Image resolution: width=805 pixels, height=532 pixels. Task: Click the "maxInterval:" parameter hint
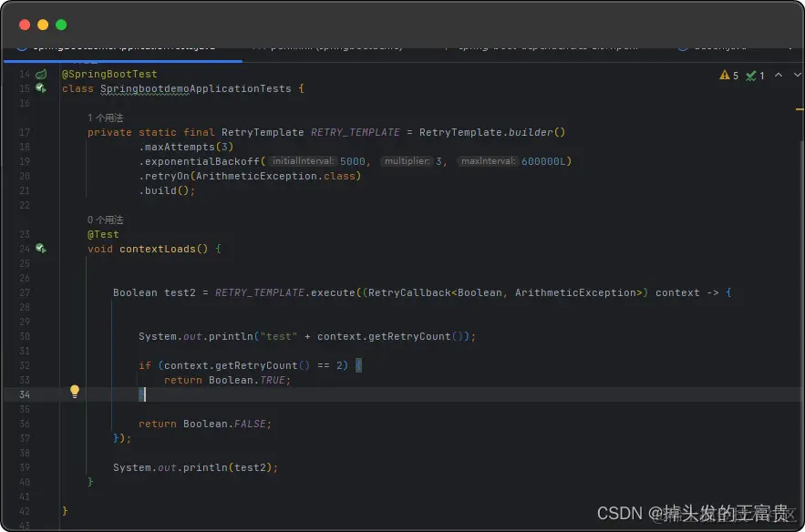[488, 161]
